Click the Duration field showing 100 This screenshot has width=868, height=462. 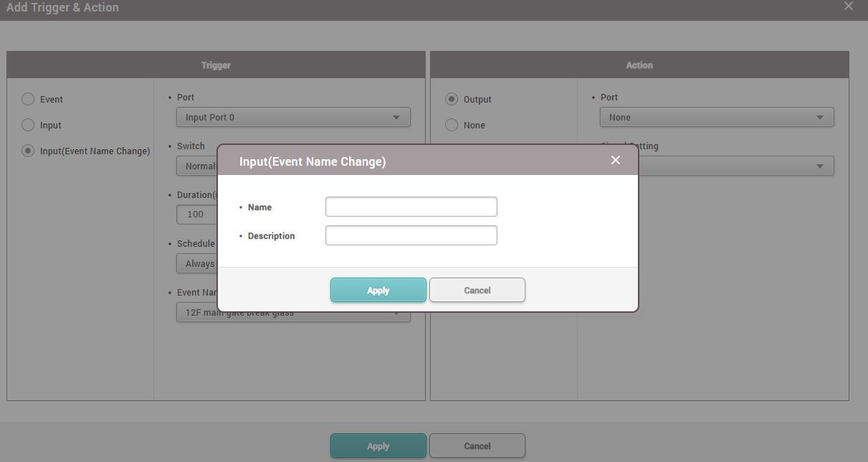point(196,214)
